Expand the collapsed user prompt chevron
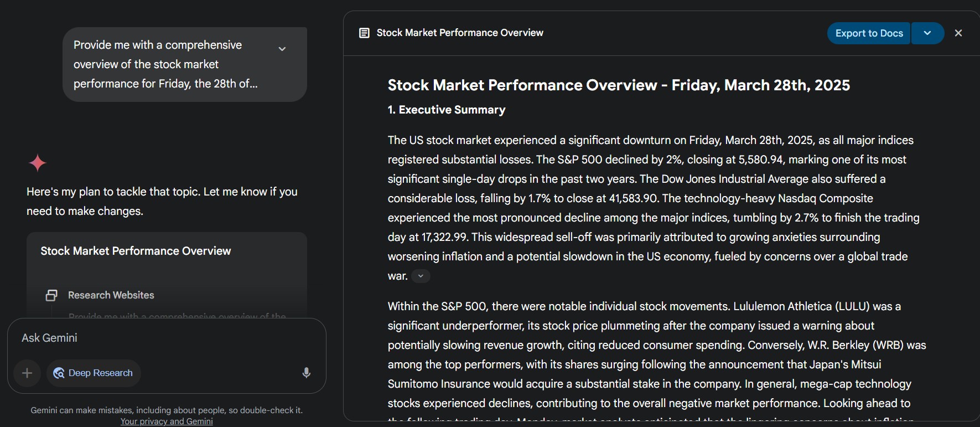 [282, 49]
